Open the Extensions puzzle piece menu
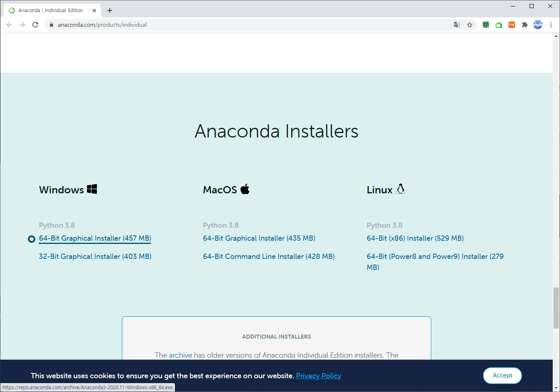The image size is (560, 392). (525, 25)
